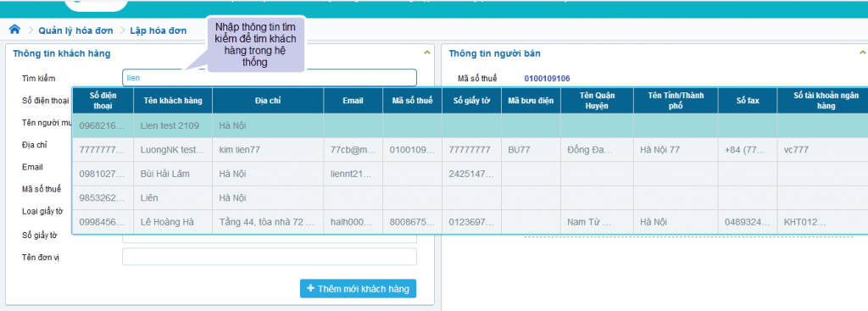The width and height of the screenshot is (868, 311).
Task: Select customer row Lien test 2109
Action: click(470, 125)
